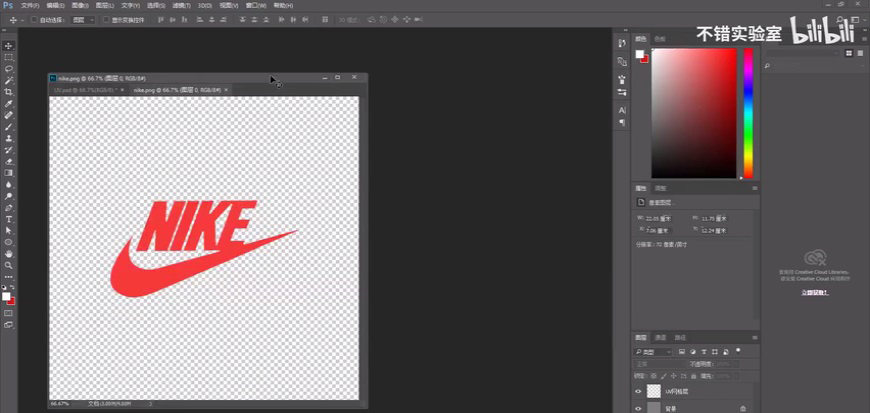The width and height of the screenshot is (870, 413).
Task: Enable the Auto-Select checkbox
Action: pyautogui.click(x=34, y=20)
